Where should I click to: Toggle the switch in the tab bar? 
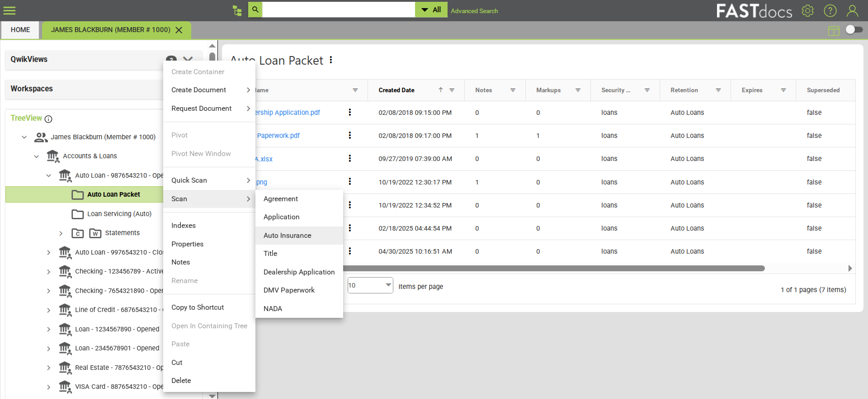[854, 30]
